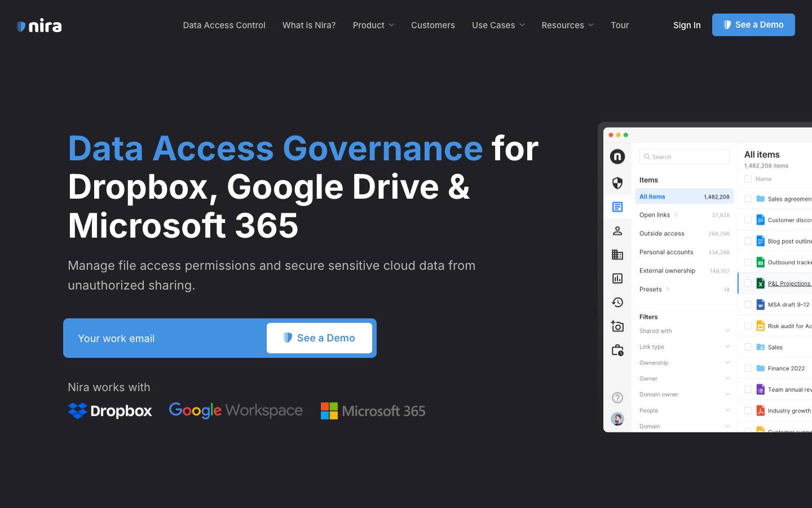Expand the Open links chevron

point(676,215)
